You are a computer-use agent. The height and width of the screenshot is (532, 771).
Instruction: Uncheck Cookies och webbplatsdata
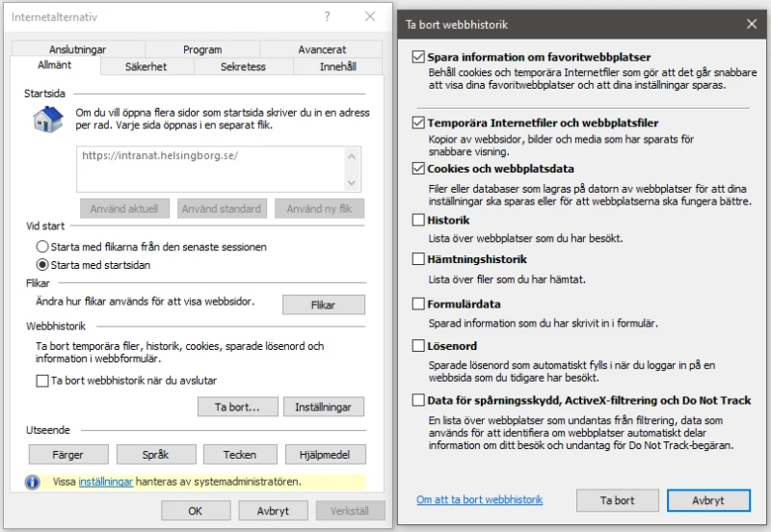(x=418, y=169)
